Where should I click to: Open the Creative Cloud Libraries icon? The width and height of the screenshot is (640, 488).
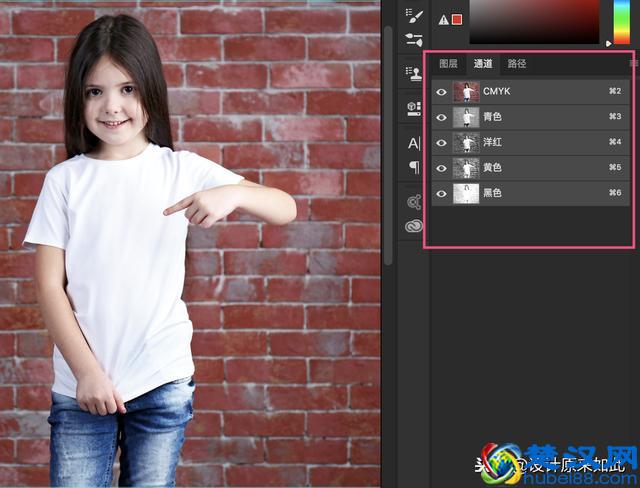click(414, 226)
